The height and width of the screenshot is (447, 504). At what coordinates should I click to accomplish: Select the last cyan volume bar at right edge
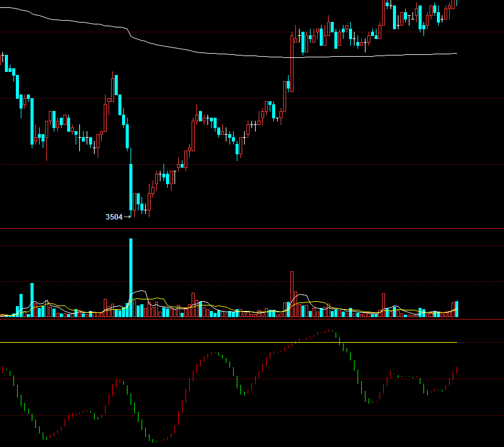456,309
